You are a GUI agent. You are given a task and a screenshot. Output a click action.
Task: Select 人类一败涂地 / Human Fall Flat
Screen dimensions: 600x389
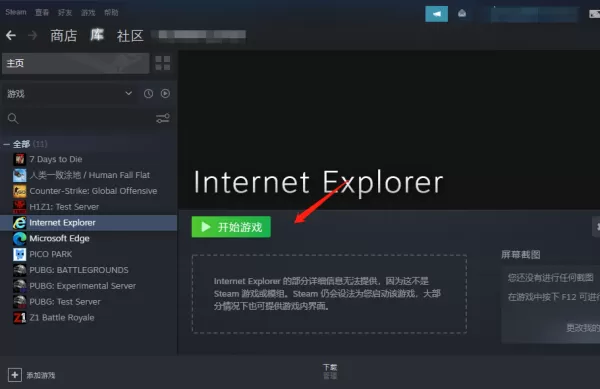89,175
